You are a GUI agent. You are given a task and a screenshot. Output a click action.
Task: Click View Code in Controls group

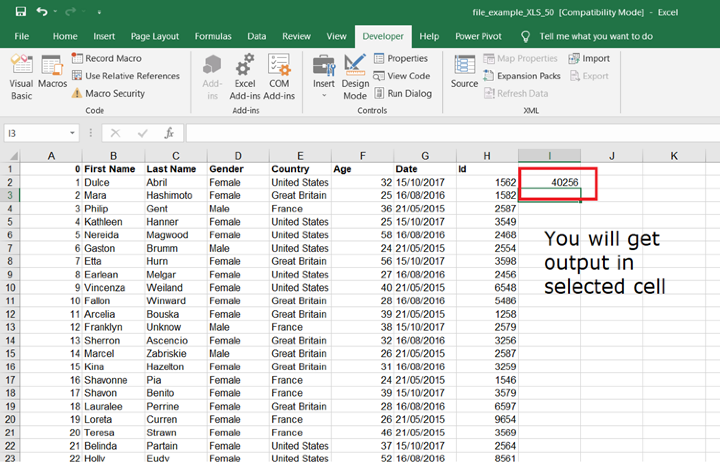click(x=401, y=76)
